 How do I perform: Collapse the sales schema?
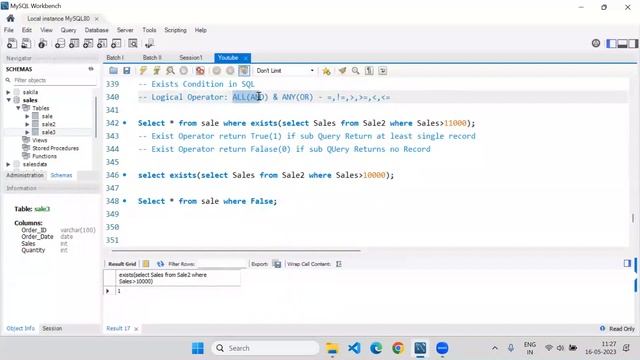tap(8, 100)
